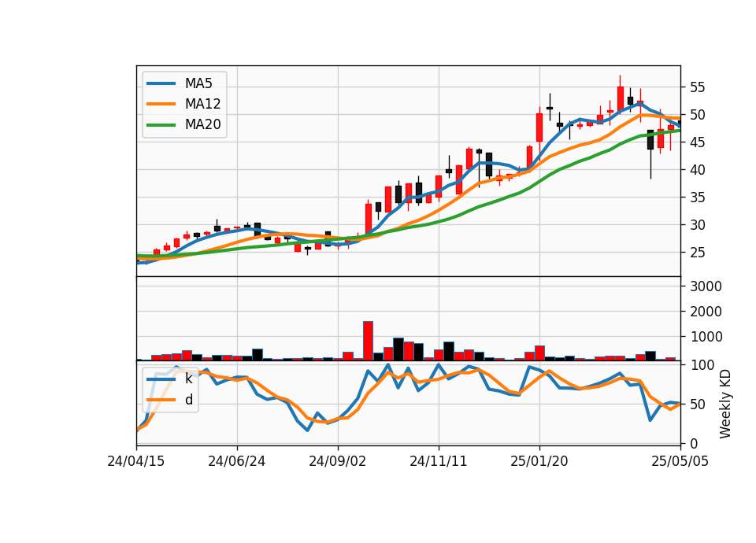Click the 24/04/15 date tick label
This screenshot has width=756, height=543.
coord(136,461)
